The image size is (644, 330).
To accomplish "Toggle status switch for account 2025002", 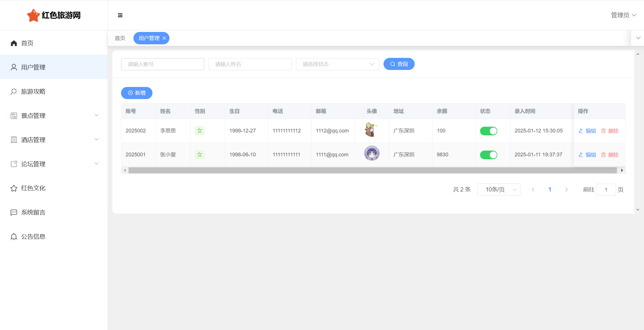I will (x=488, y=131).
